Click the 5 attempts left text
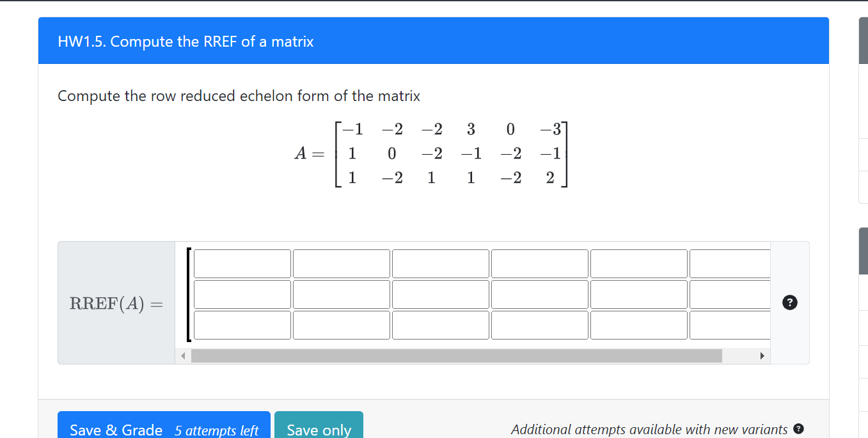Screen dimensions: 868x438 coord(217,431)
